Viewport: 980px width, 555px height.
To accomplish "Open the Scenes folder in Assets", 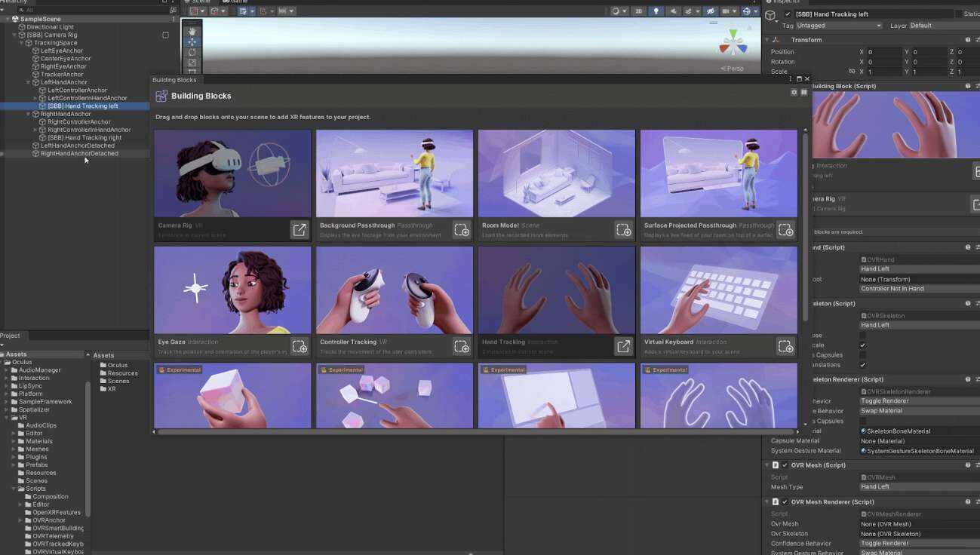I will click(118, 381).
